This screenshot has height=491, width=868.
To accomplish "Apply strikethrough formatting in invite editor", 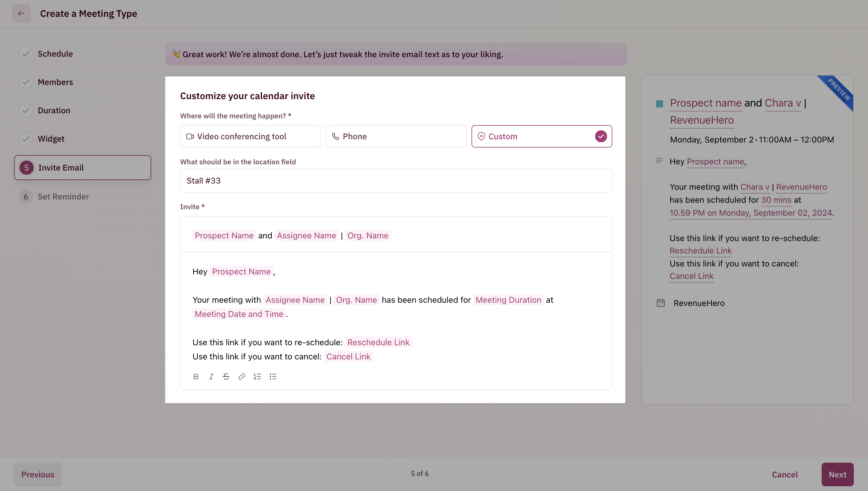I will (x=226, y=377).
